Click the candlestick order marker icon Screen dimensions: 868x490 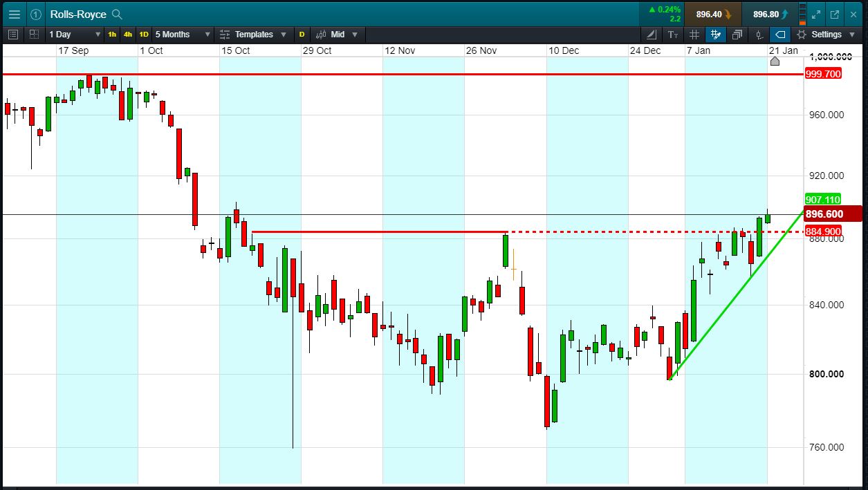point(759,35)
